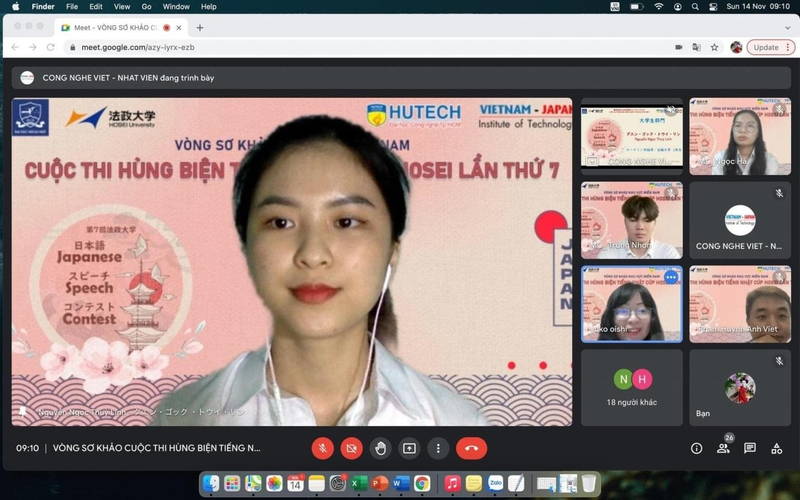Bookmark this page with the star icon
The image size is (800, 500).
pyautogui.click(x=714, y=47)
